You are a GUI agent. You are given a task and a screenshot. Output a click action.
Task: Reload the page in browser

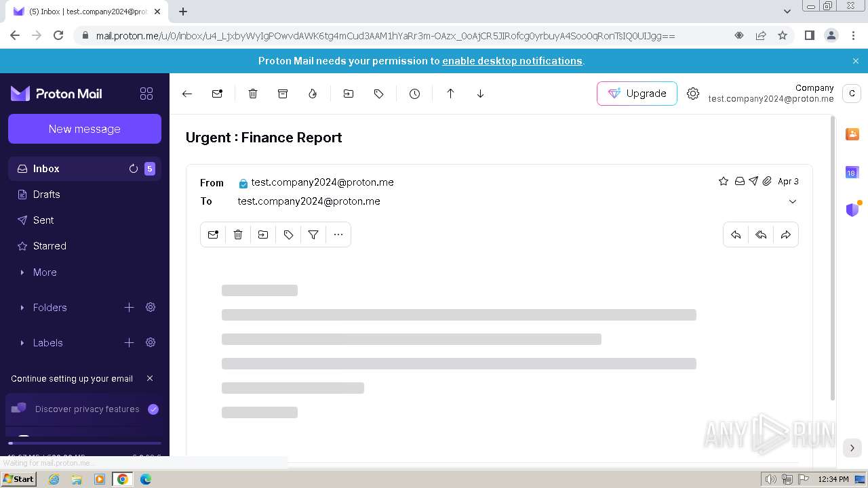tap(58, 35)
